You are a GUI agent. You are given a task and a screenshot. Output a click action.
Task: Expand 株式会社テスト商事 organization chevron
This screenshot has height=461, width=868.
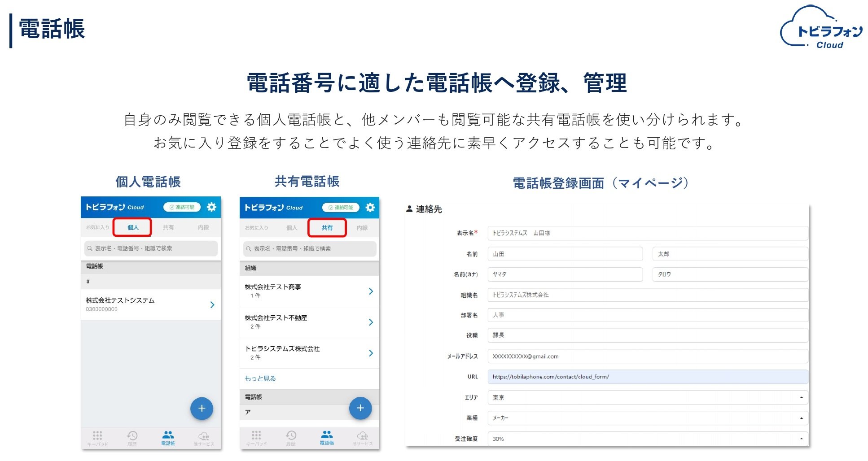click(x=371, y=291)
